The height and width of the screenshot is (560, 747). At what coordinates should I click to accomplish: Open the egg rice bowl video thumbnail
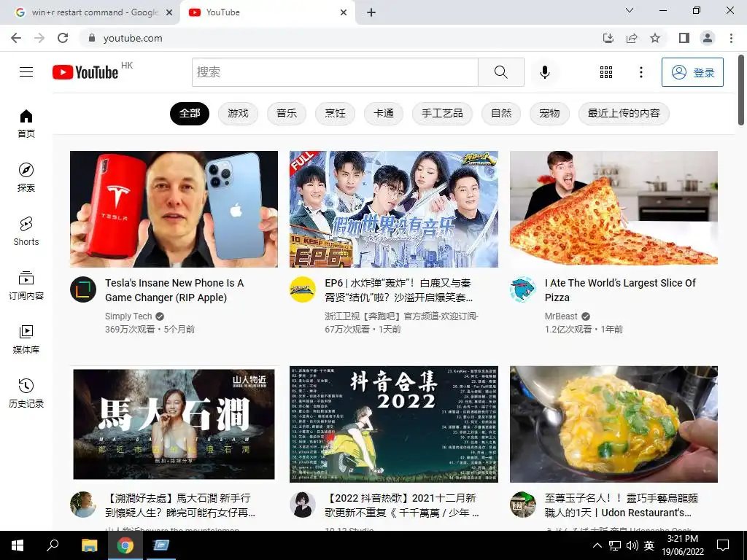pos(614,424)
